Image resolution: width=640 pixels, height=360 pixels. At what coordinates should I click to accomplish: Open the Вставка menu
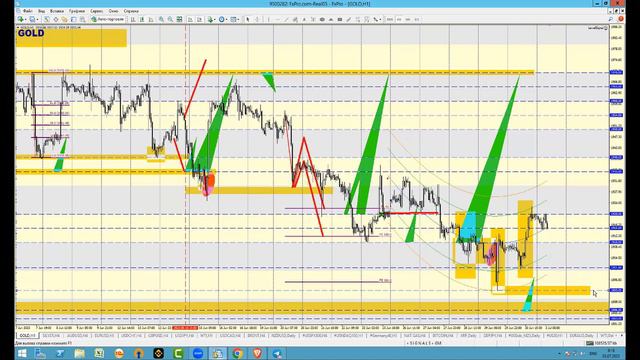tap(57, 11)
